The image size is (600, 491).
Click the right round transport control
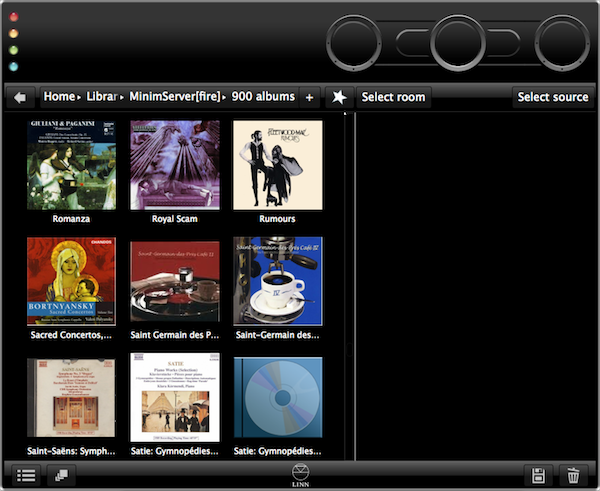[562, 43]
